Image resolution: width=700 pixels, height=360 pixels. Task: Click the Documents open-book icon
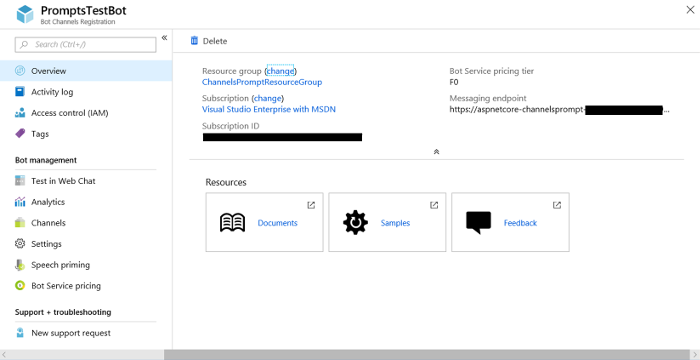coord(233,222)
